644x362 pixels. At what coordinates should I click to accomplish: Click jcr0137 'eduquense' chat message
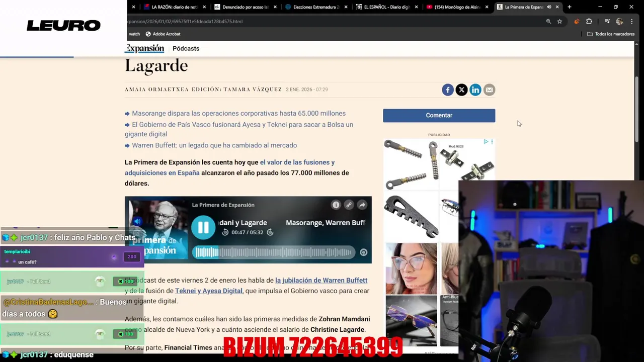coord(73,354)
